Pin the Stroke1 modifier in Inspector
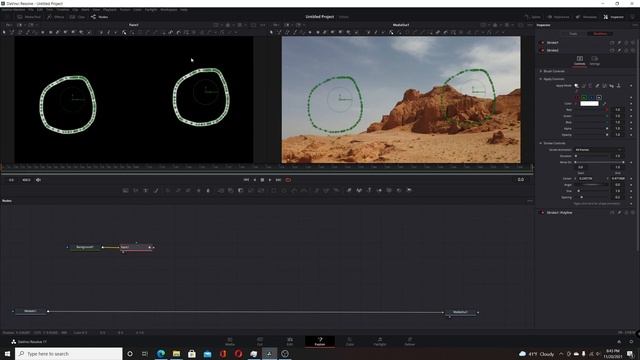640x360 pixels. [619, 42]
